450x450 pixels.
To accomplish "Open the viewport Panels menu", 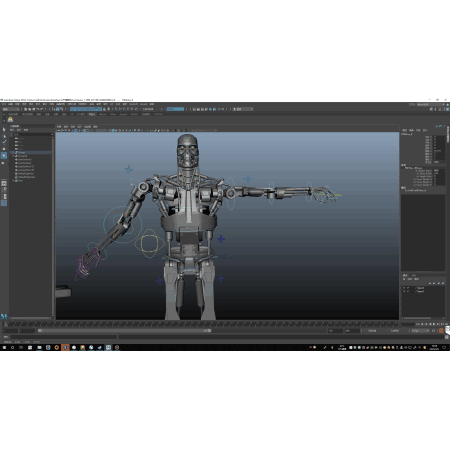I will 95,127.
